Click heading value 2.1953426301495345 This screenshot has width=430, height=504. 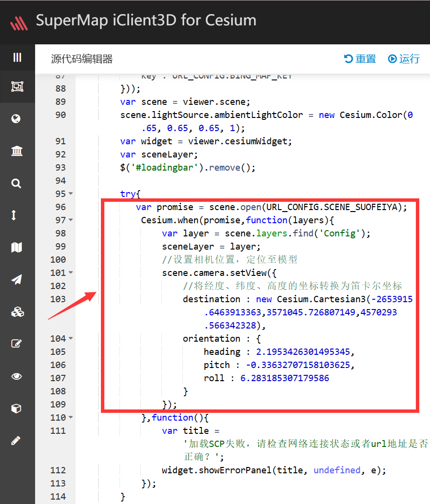tap(303, 351)
